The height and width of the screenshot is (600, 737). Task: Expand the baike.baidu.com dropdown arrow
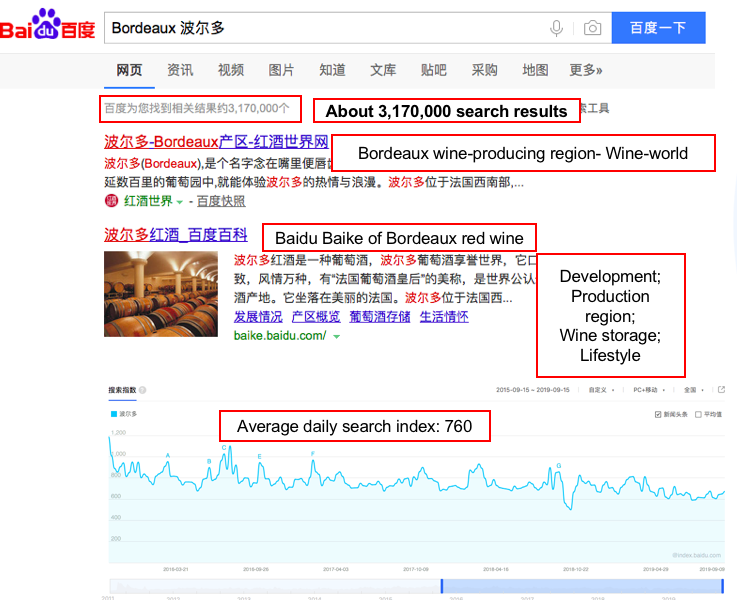337,336
